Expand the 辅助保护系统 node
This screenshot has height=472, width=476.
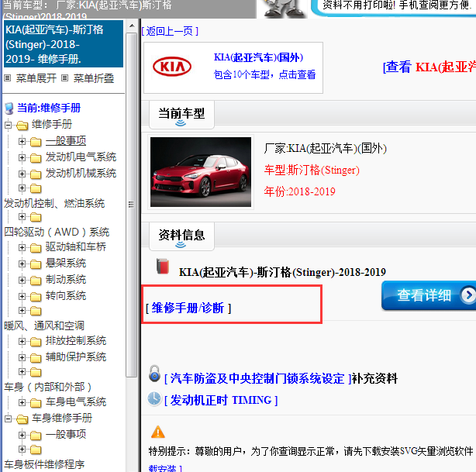(22, 357)
